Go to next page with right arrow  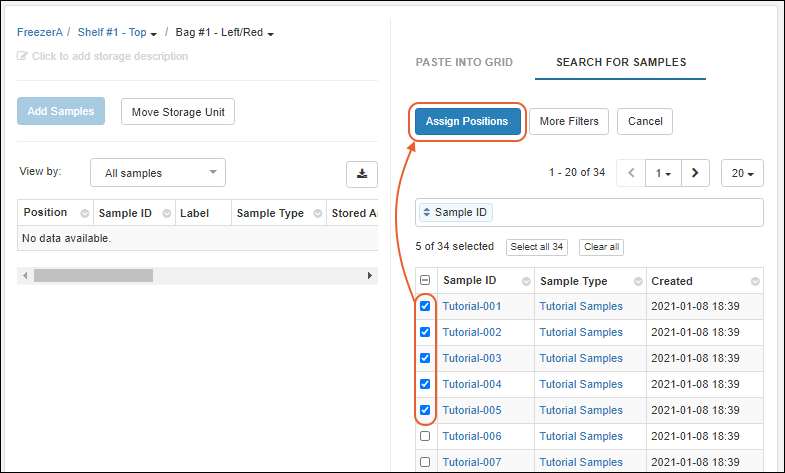tap(695, 173)
